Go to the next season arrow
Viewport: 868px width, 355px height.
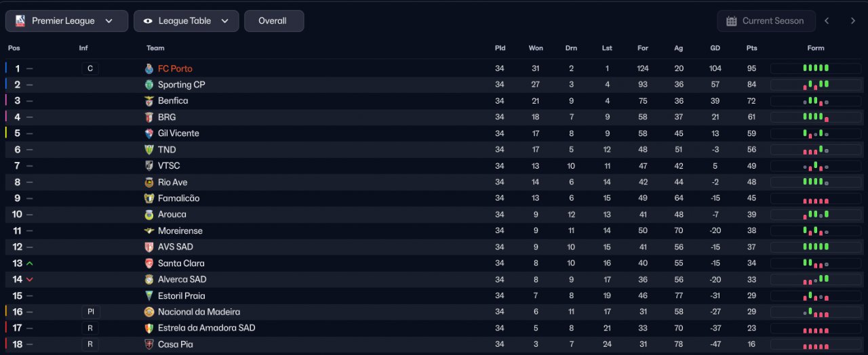pos(852,21)
